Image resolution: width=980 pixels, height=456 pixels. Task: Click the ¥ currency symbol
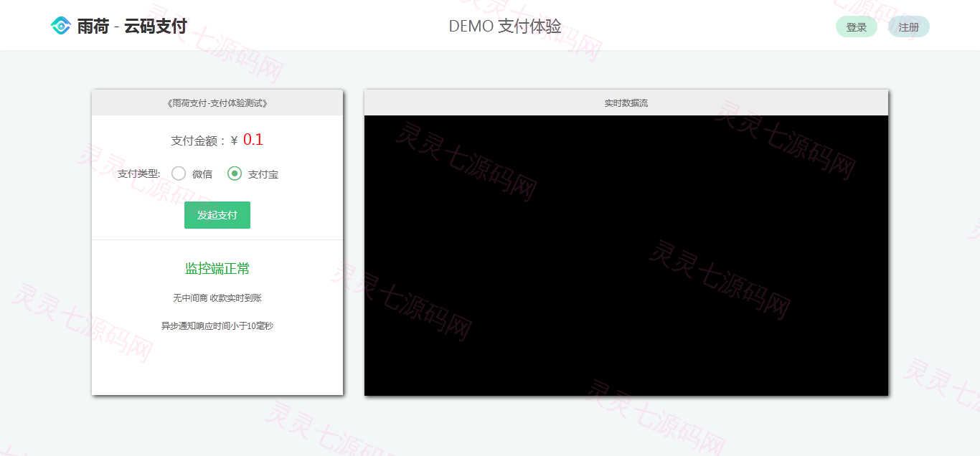click(x=235, y=141)
